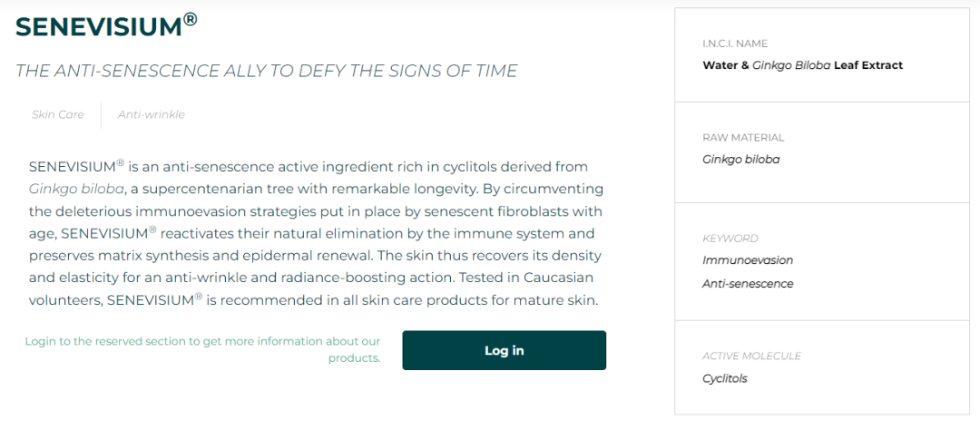Click 'Water & Ginkgo Biloba Leaf Extract' text
980x430 pixels.
tap(802, 65)
